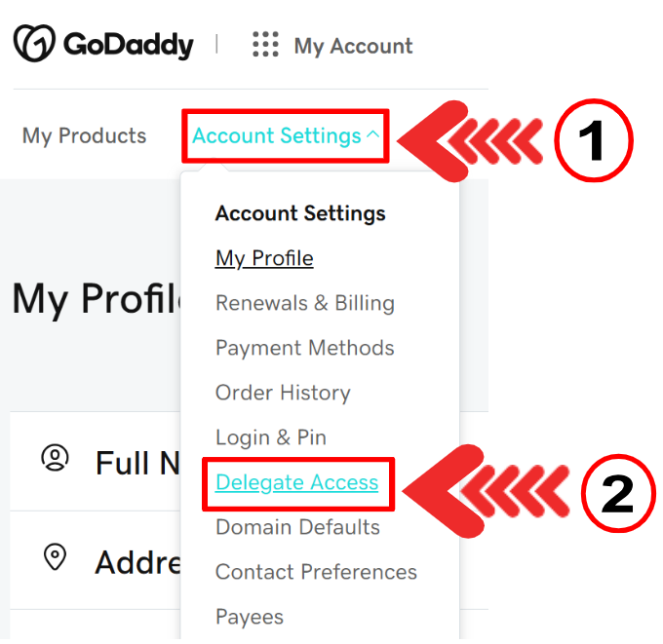The width and height of the screenshot is (663, 644).
Task: Open My Profile from the dropdown menu
Action: coord(264,258)
